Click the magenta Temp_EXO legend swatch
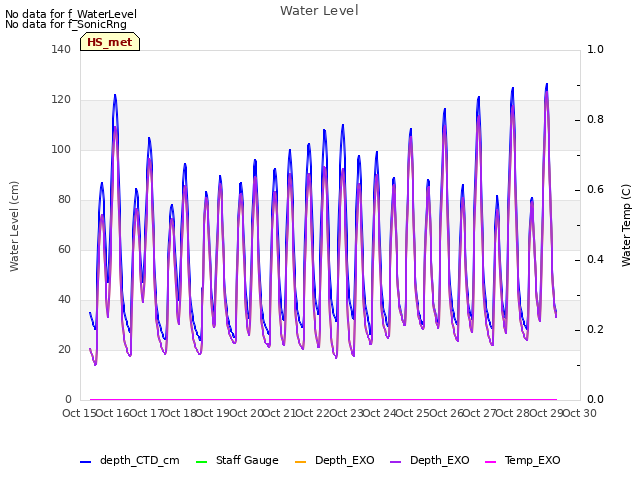Viewport: 640px width, 480px height. 490,462
